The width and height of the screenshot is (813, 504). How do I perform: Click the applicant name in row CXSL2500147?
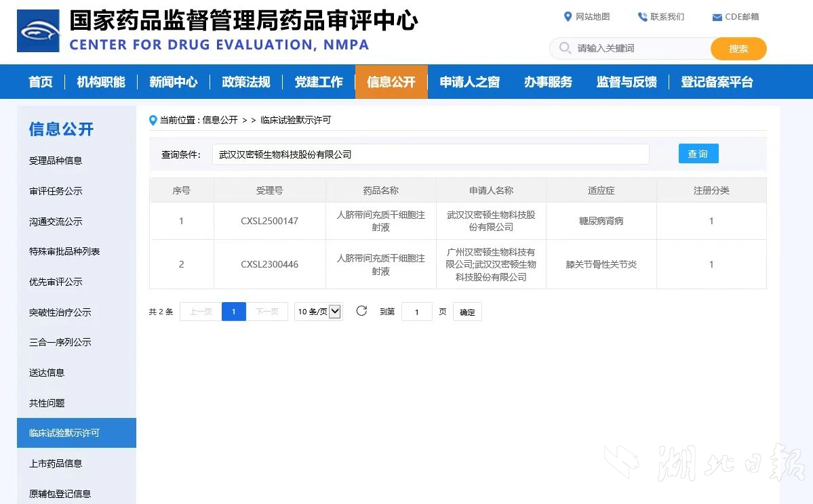coord(491,222)
